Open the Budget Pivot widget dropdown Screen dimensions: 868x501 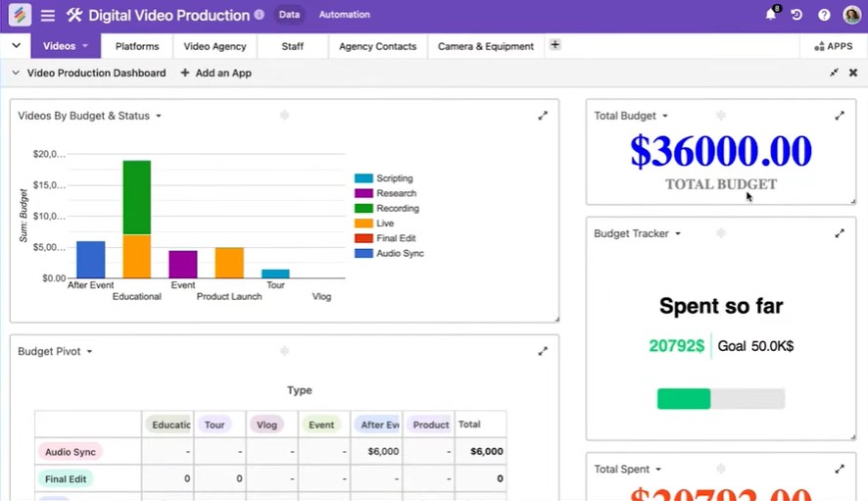pyautogui.click(x=90, y=352)
